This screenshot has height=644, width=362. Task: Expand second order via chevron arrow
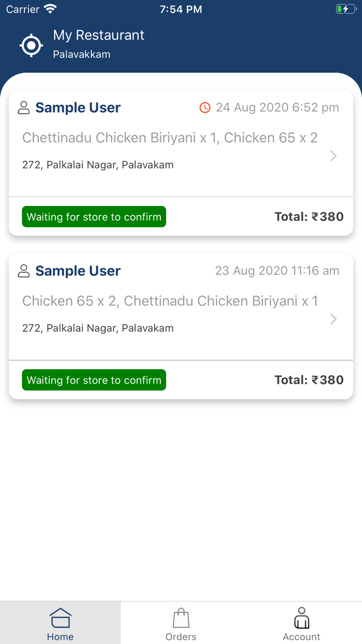coord(334,319)
